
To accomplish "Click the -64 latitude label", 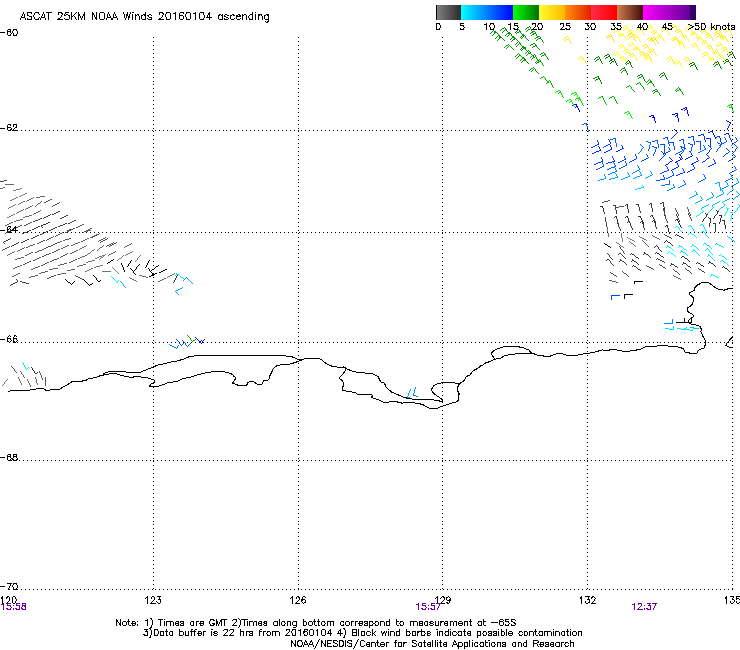I will [9, 229].
